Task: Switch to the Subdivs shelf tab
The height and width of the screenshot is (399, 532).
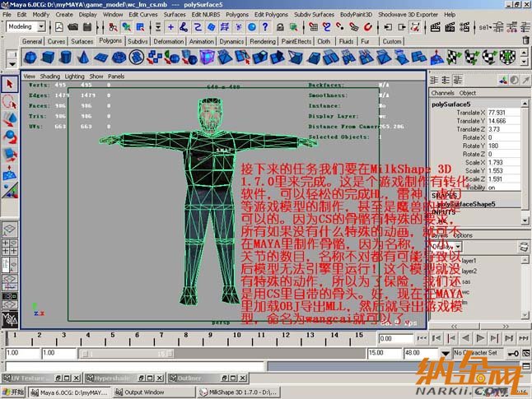Action: pyautogui.click(x=138, y=41)
